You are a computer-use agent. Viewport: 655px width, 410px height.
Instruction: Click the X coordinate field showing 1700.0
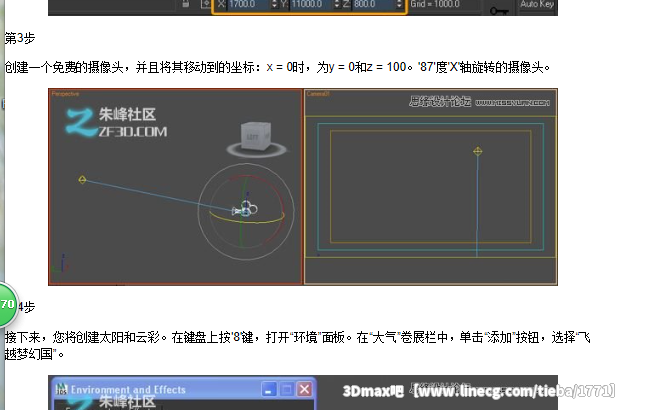(x=249, y=4)
